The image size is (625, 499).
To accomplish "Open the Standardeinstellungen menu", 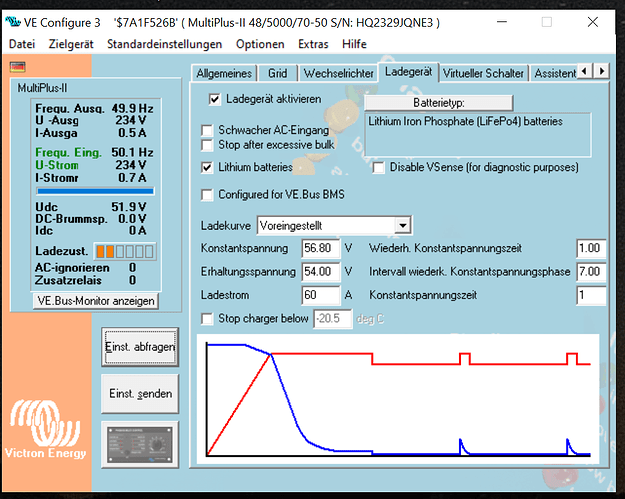I will 164,44.
